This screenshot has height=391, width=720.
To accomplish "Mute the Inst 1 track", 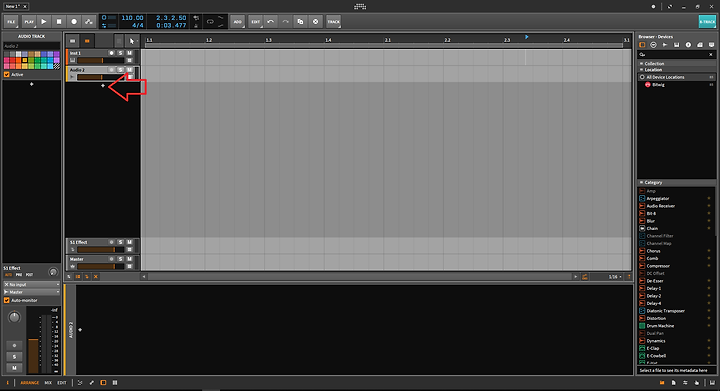I will point(129,53).
